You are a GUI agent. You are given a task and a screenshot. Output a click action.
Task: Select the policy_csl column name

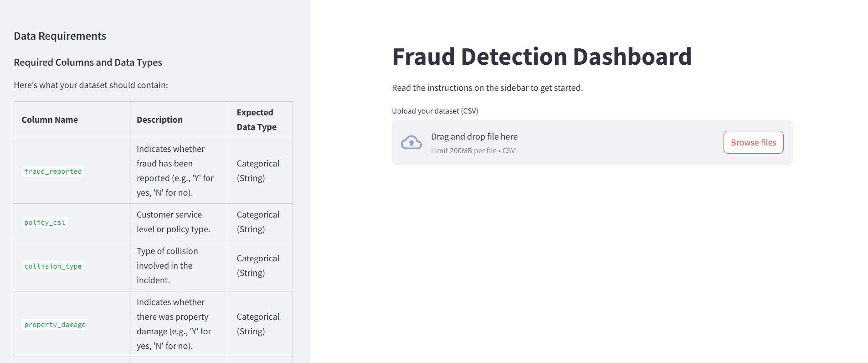pyautogui.click(x=45, y=223)
